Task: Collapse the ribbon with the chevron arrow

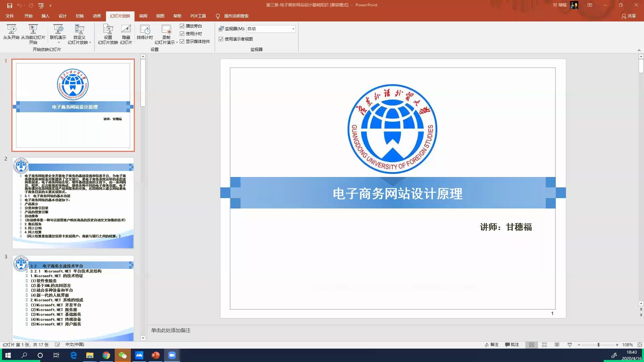Action: (x=639, y=50)
